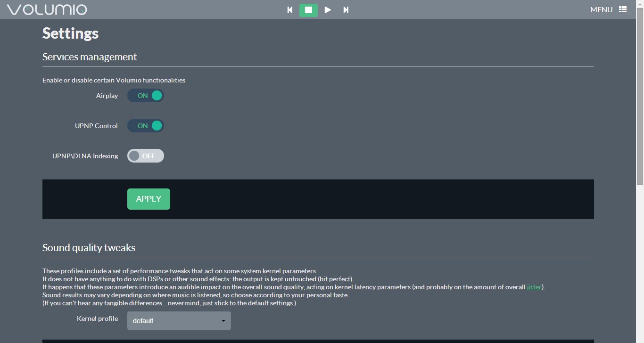Skip to the next track
The width and height of the screenshot is (644, 343).
[346, 10]
